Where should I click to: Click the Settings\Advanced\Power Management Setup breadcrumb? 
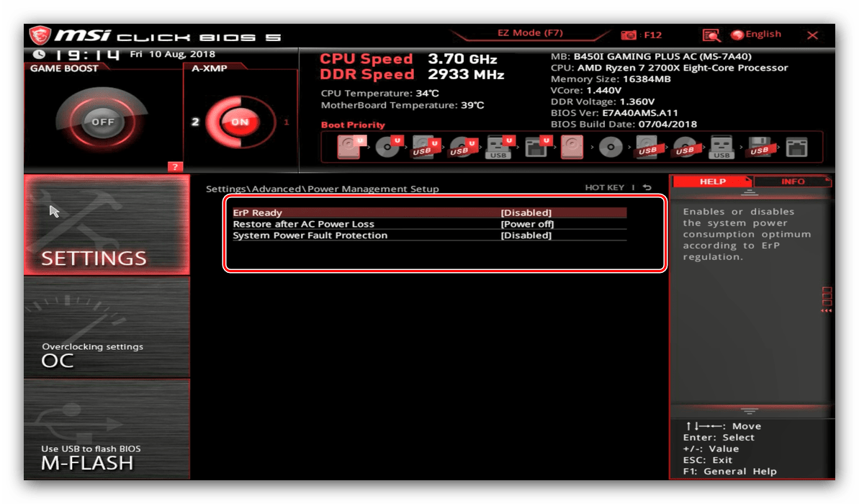322,189
